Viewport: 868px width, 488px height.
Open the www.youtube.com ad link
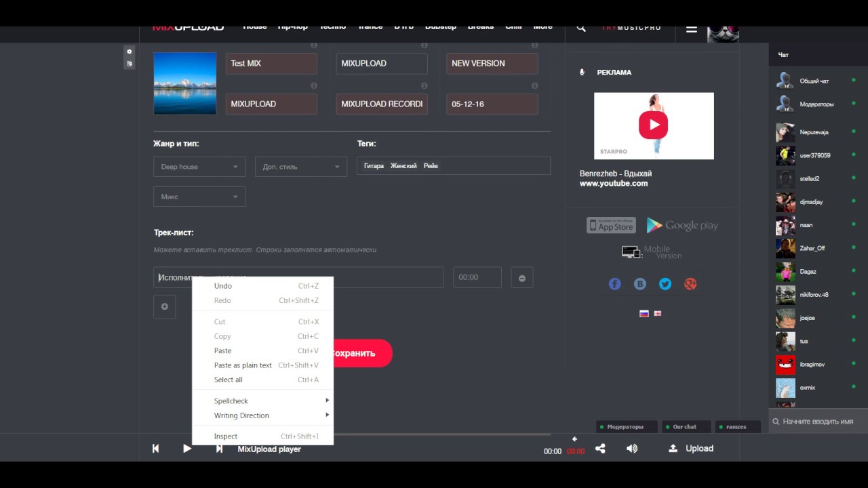[x=613, y=184]
